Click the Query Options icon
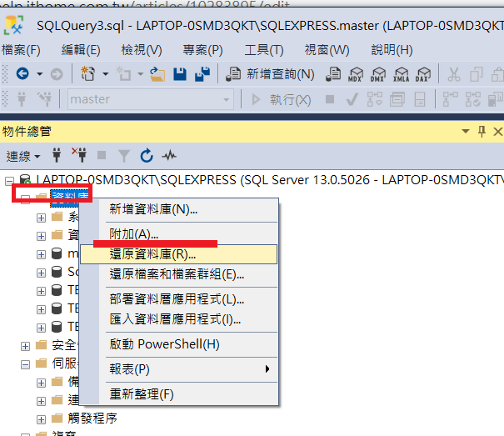504x436 pixels. (x=397, y=99)
